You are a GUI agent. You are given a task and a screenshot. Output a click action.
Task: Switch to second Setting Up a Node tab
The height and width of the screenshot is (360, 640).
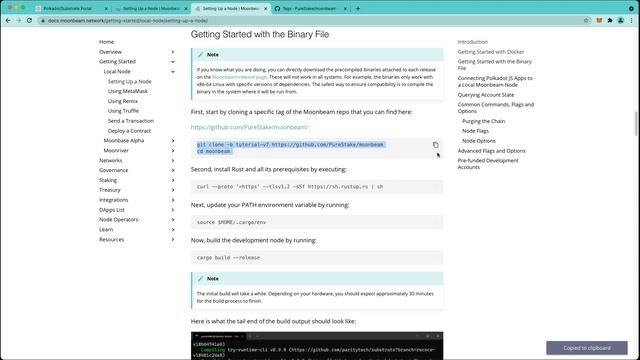pyautogui.click(x=151, y=8)
